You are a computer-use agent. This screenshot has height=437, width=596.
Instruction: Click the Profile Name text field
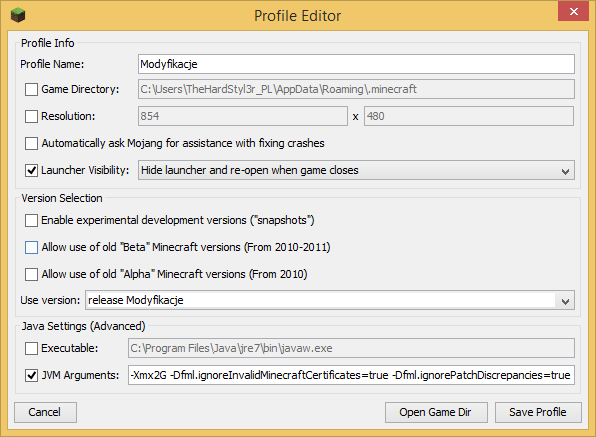click(x=356, y=64)
